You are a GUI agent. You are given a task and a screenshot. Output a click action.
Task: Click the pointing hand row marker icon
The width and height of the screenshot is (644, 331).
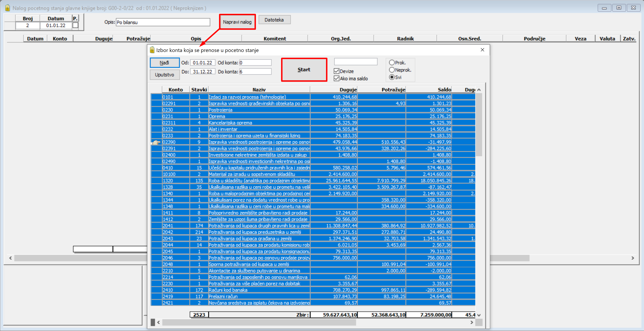pyautogui.click(x=156, y=142)
